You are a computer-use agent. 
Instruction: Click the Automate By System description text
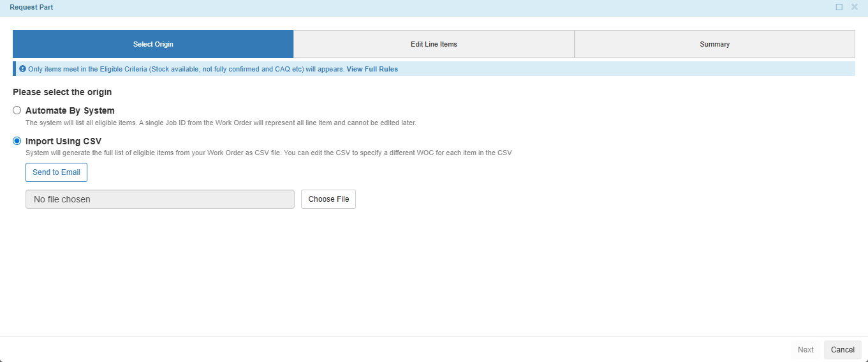click(x=221, y=123)
